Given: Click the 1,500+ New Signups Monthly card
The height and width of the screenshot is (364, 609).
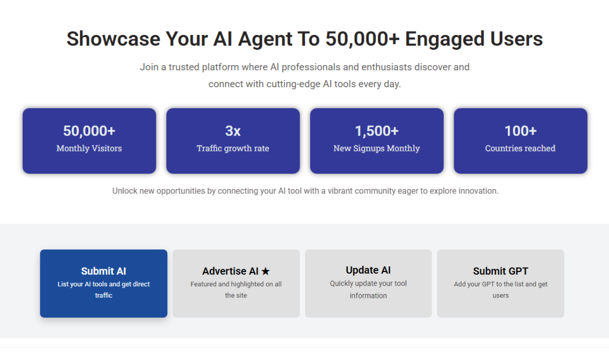Looking at the screenshot, I should tap(376, 140).
